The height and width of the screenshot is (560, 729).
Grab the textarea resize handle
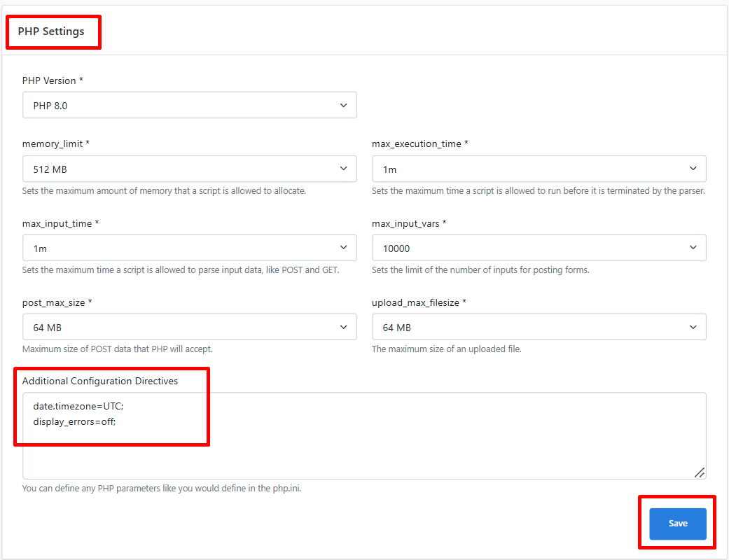click(x=700, y=472)
